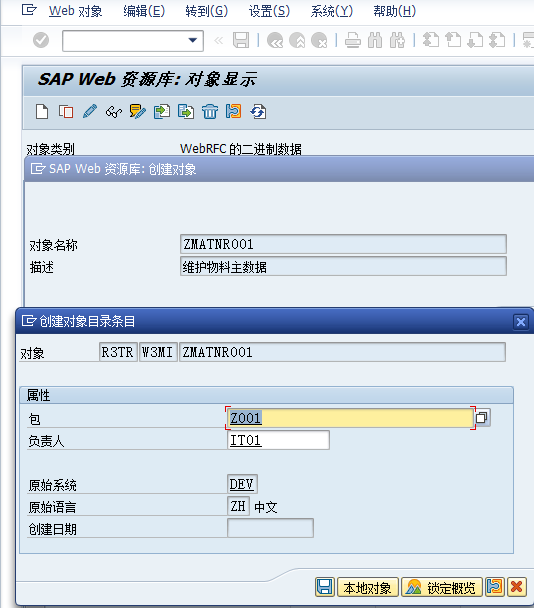Click the 创建对象 dialog title icon
Screen dimensions: 534x608
point(38,169)
